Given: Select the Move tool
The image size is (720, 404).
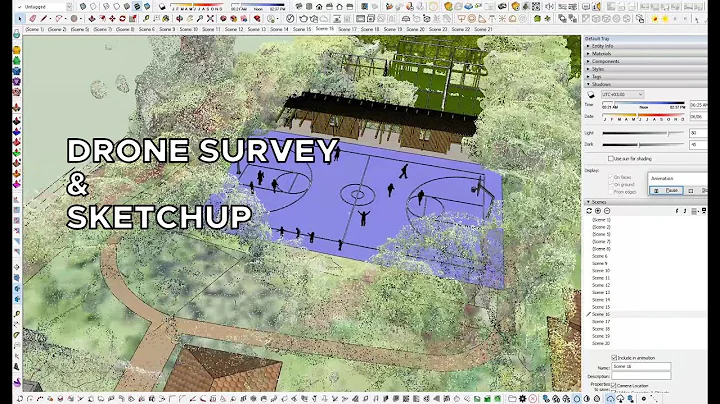Looking at the screenshot, I should point(112,19).
